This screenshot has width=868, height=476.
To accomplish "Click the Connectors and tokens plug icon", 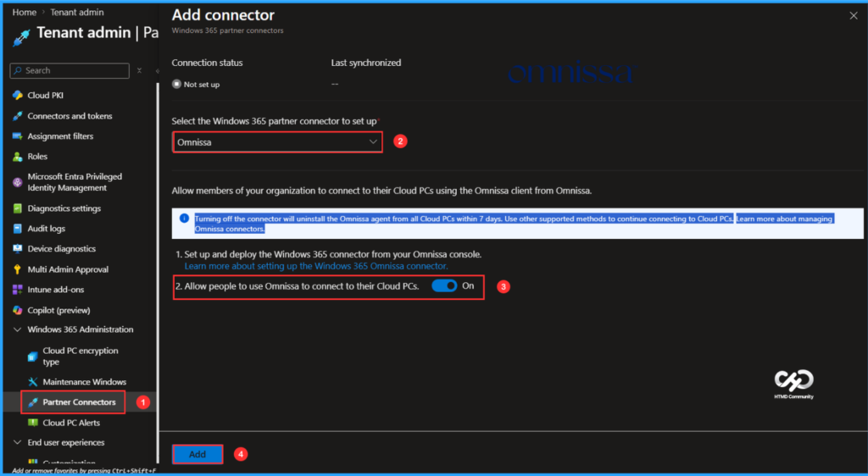I will [x=17, y=116].
